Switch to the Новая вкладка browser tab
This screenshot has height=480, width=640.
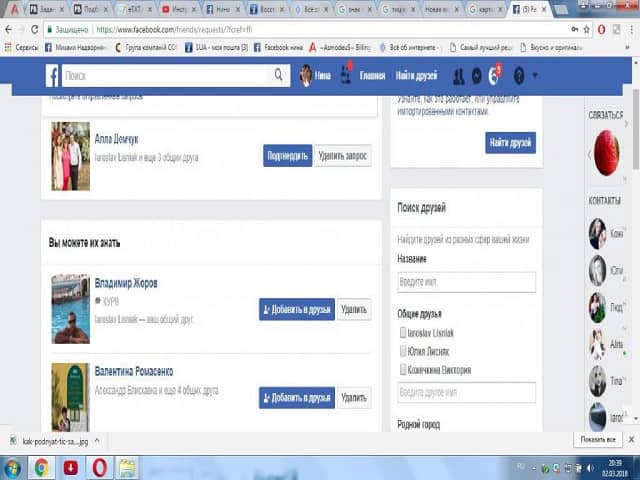[x=441, y=9]
